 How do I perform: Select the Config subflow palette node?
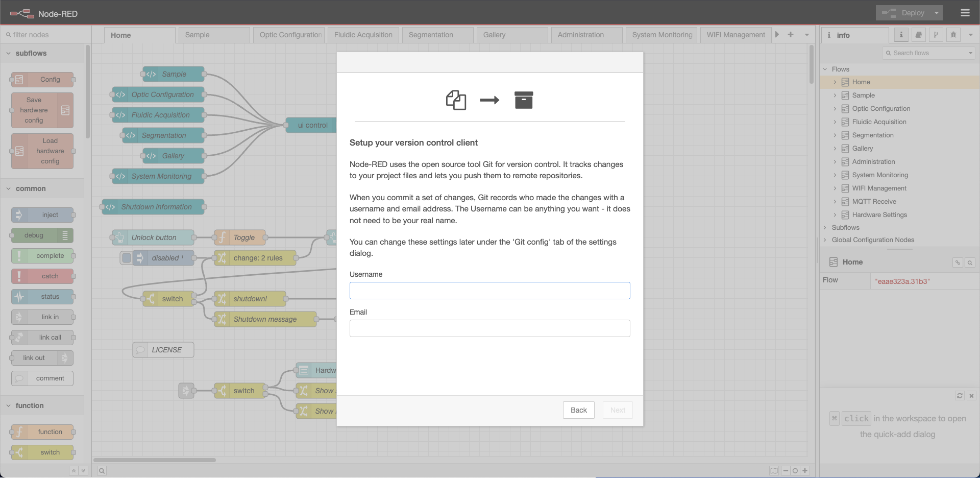click(42, 80)
